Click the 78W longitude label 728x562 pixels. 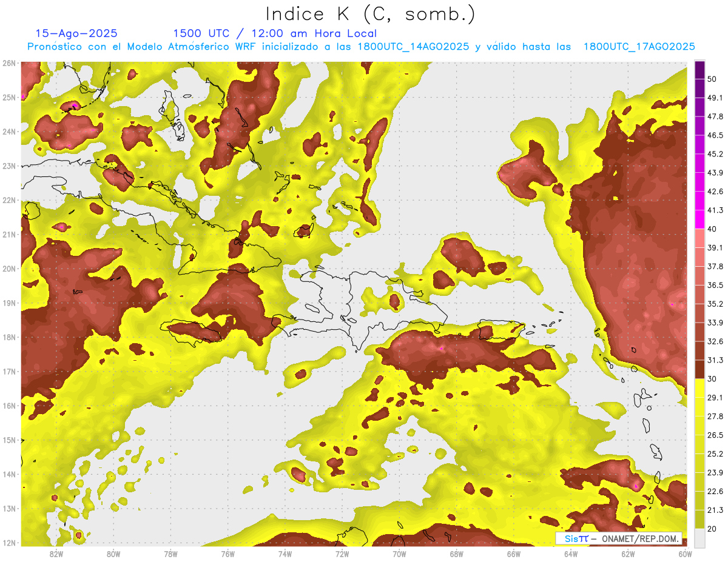click(x=170, y=554)
